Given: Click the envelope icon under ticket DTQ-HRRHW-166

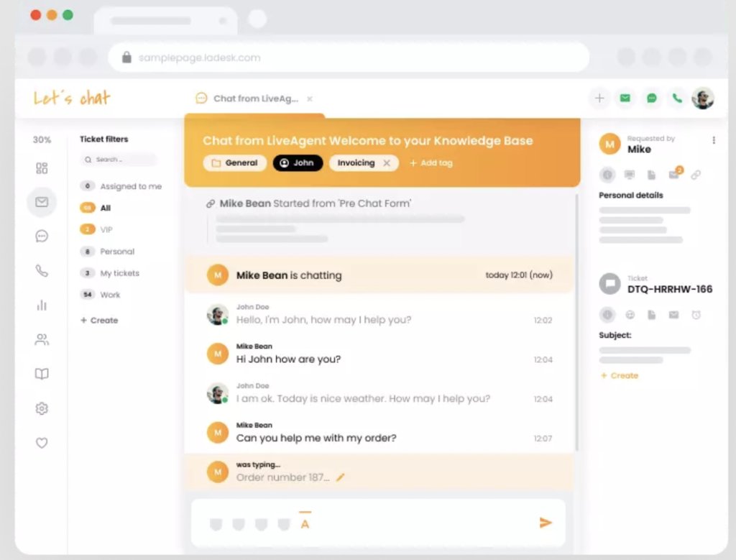Looking at the screenshot, I should [x=673, y=314].
